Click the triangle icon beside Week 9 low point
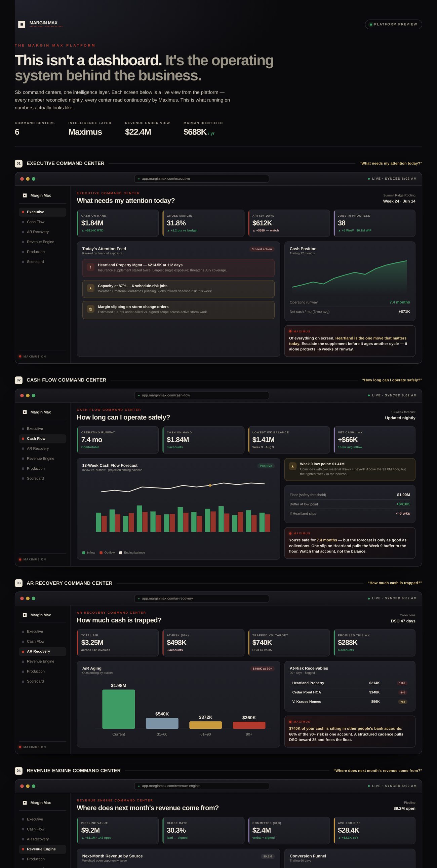The height and width of the screenshot is (868, 437). [x=292, y=466]
